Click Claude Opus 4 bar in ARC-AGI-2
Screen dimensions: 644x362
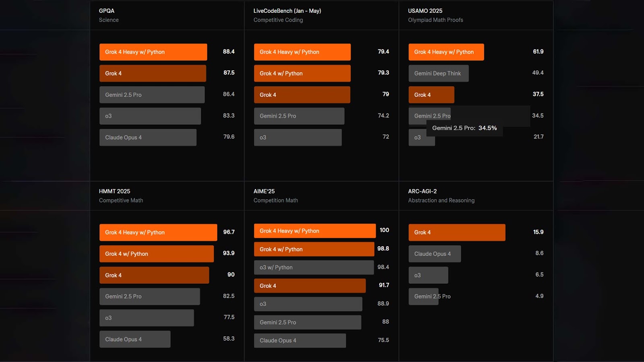(435, 254)
